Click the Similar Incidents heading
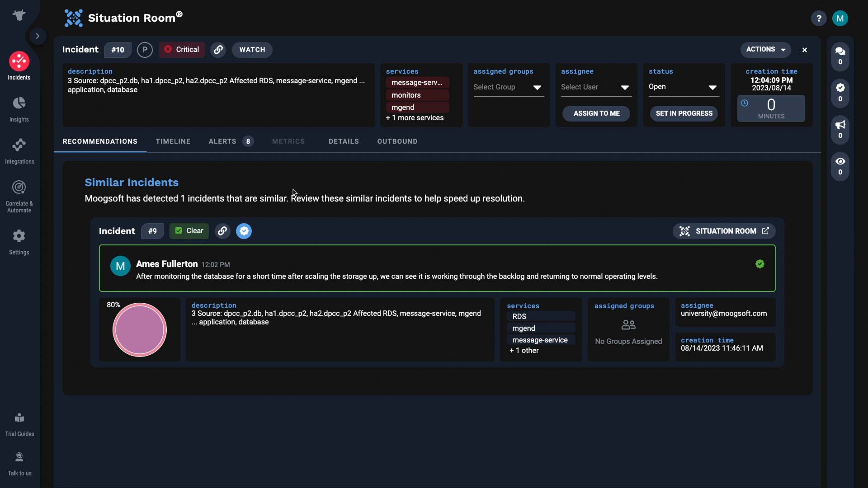868x488 pixels. coord(132,182)
